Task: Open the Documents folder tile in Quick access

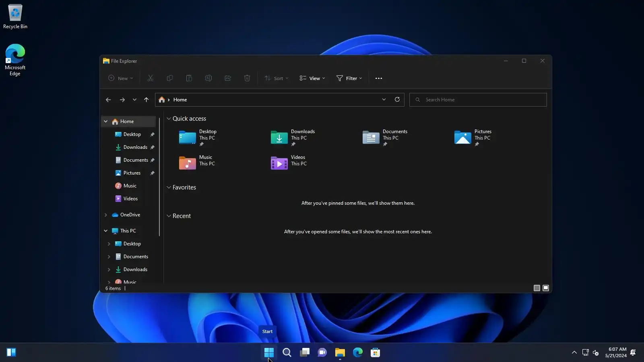Action: tap(385, 138)
